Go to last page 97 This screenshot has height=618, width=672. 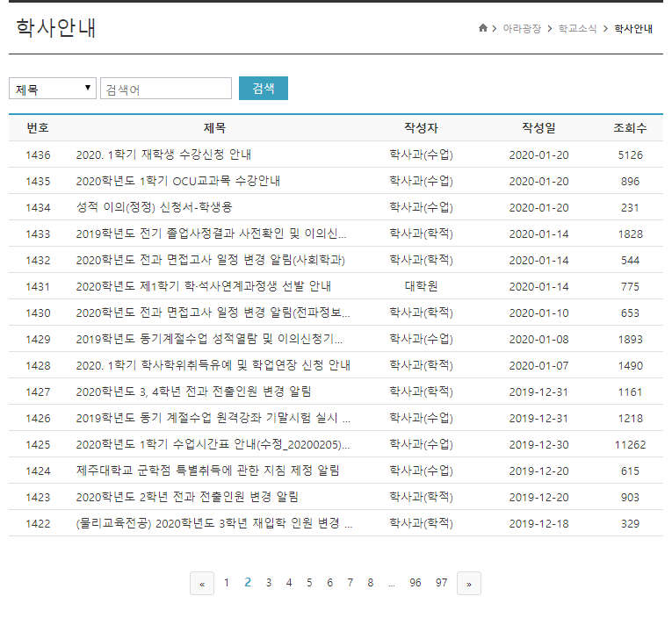[442, 583]
